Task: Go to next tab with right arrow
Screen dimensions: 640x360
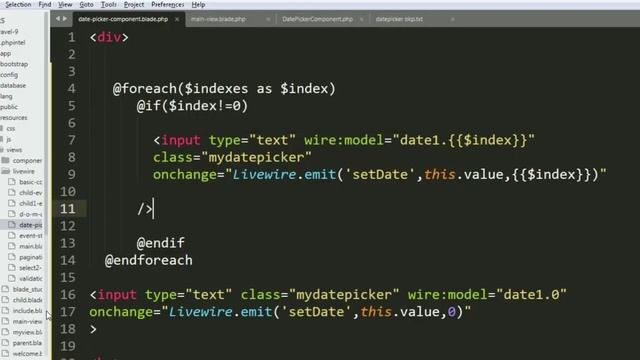Action: tap(64, 19)
